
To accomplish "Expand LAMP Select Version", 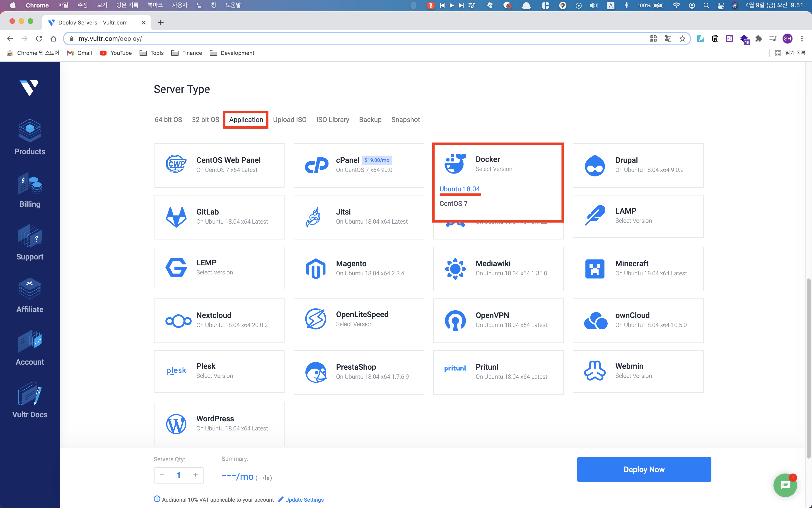I will click(x=633, y=221).
